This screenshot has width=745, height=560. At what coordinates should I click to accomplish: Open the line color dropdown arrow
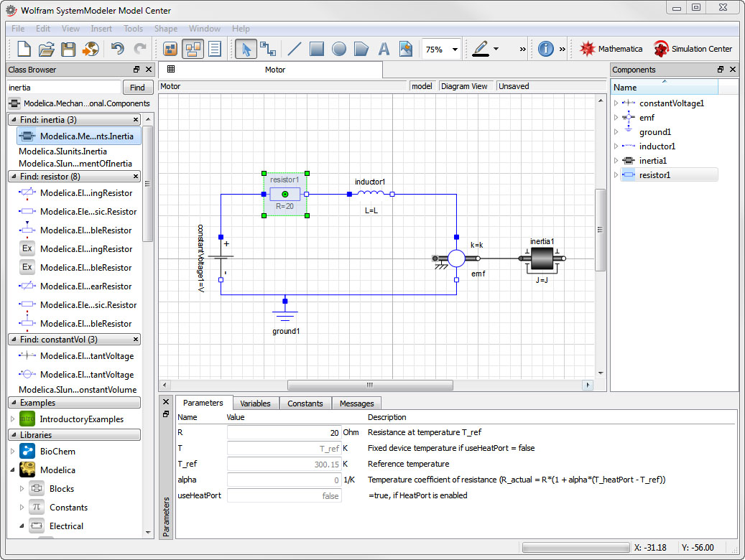coord(496,49)
